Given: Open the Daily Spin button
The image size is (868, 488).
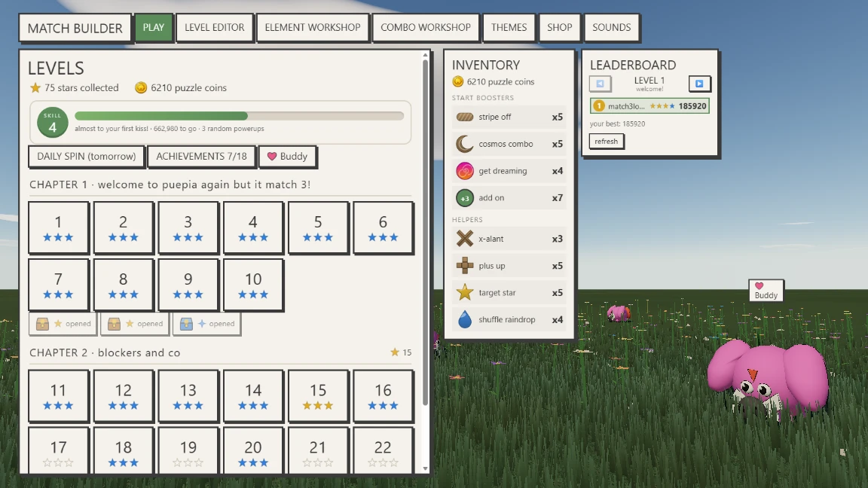Looking at the screenshot, I should point(87,157).
